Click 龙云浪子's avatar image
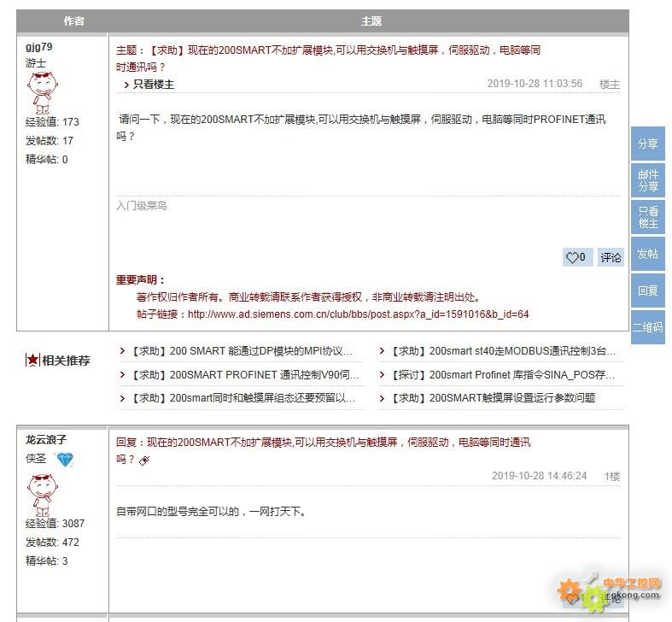672x622 pixels. [42, 495]
